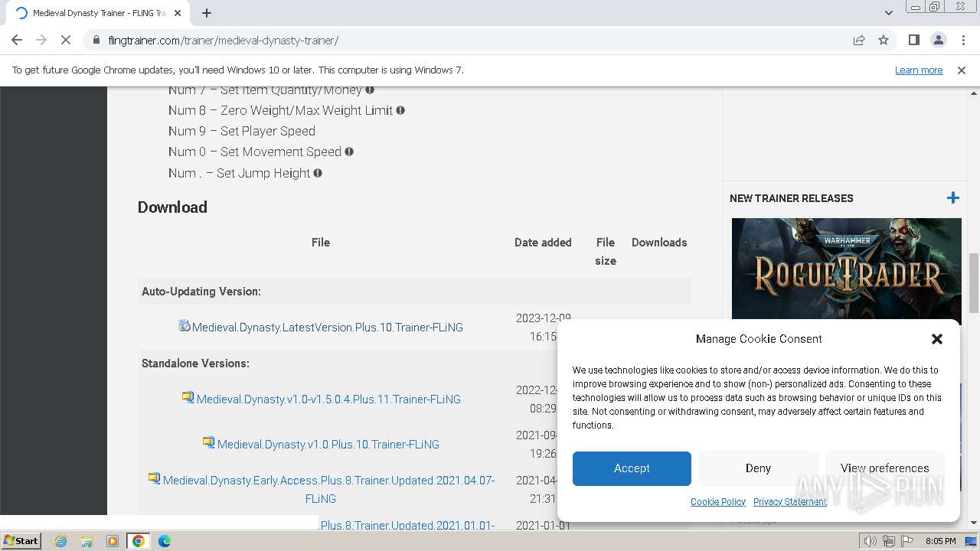Open Windows Explorer folder from taskbar
Screen dimensions: 980x551
pyautogui.click(x=87, y=541)
